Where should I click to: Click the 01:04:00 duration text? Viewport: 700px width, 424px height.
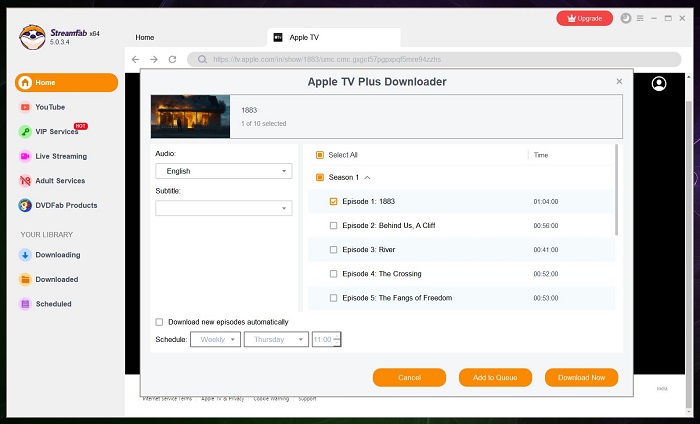pyautogui.click(x=546, y=202)
